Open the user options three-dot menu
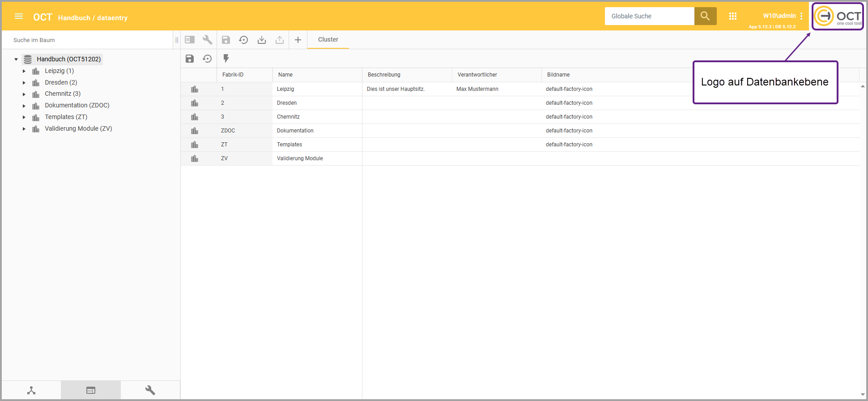The height and width of the screenshot is (401, 868). (801, 16)
